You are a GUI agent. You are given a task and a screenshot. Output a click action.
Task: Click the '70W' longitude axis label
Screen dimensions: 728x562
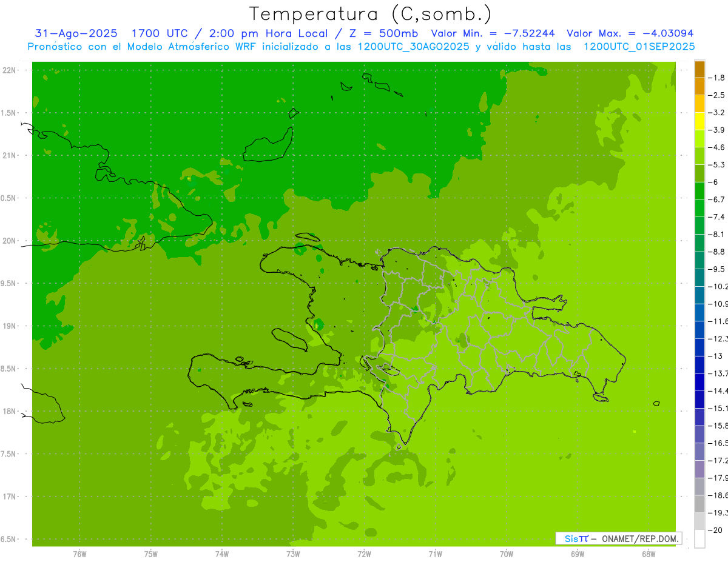[x=506, y=554]
